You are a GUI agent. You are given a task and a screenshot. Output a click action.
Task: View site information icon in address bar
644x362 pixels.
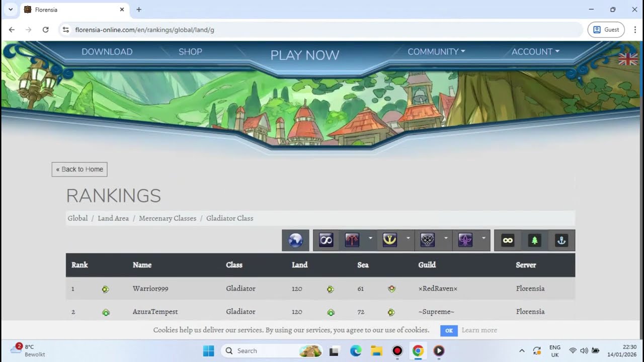coord(65,30)
